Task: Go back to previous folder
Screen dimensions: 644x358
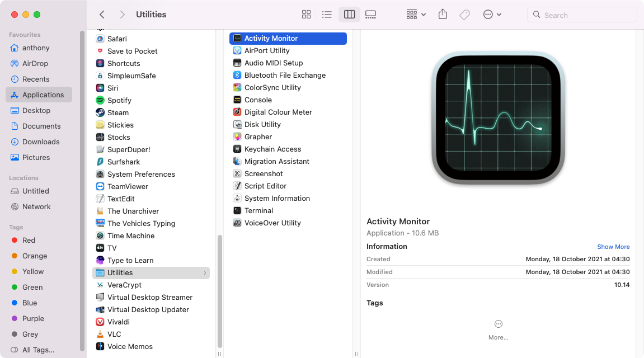Action: tap(102, 15)
